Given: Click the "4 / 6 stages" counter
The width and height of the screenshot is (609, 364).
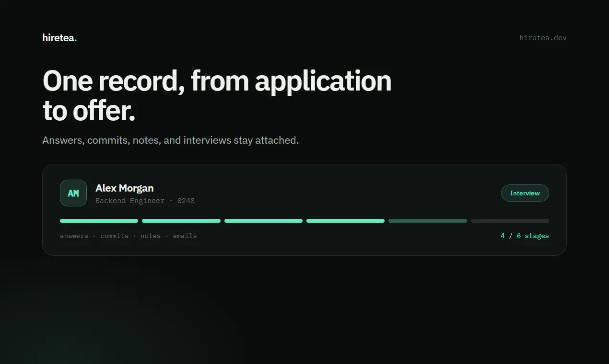Looking at the screenshot, I should coord(525,236).
